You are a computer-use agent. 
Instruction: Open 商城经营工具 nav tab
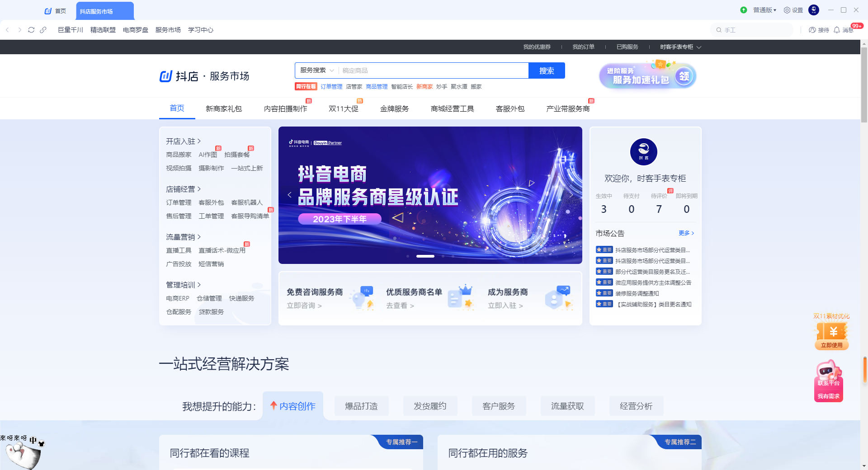coord(452,109)
